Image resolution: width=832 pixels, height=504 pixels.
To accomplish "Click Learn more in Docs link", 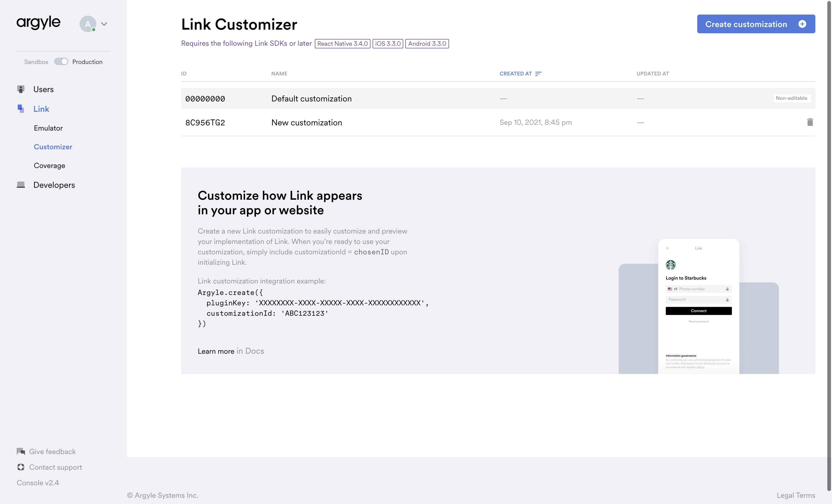I will point(231,351).
